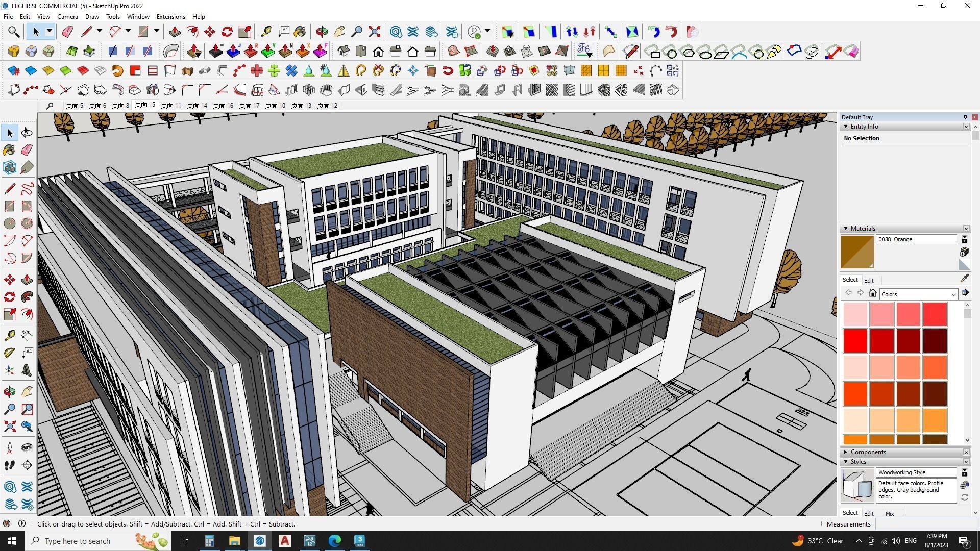The image size is (980, 551).
Task: Switch to scene tab 页面 5
Action: (x=75, y=106)
